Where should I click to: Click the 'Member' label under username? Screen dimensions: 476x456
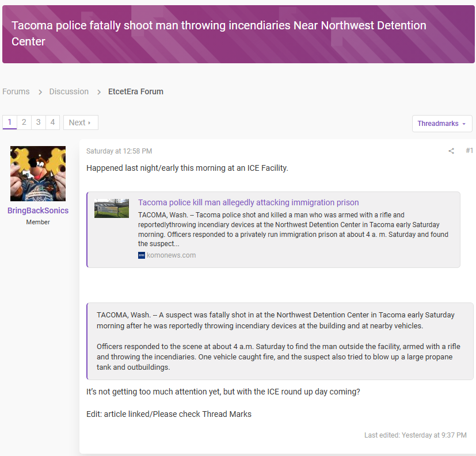tap(38, 222)
